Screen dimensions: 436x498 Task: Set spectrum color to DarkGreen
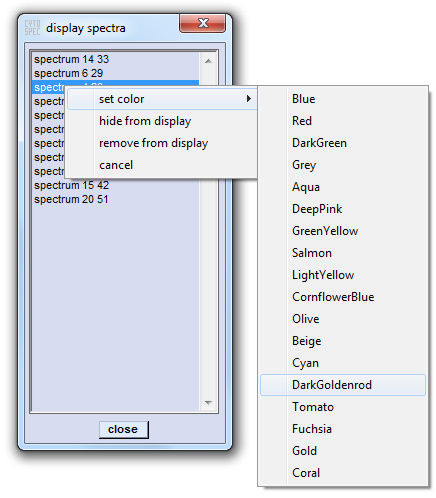tap(343, 143)
